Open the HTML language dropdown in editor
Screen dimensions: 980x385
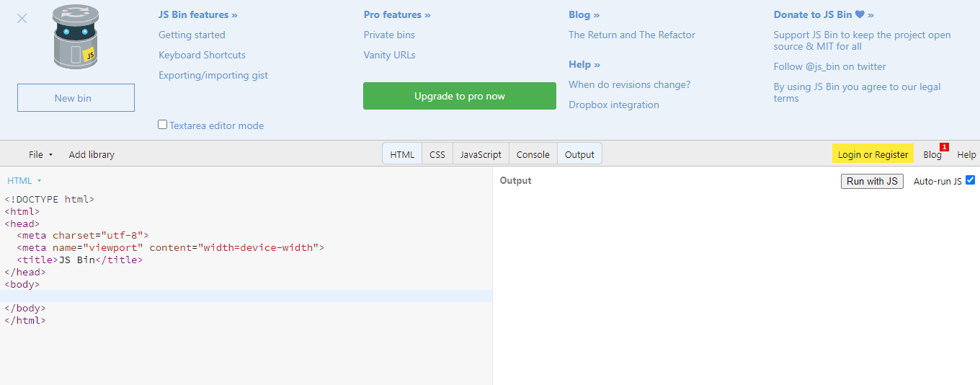[24, 181]
